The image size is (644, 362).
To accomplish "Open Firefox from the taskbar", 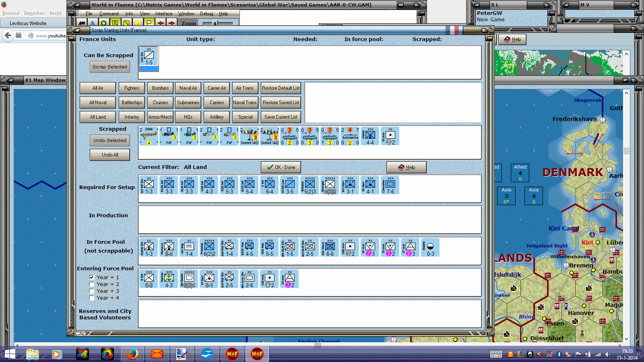I will (132, 354).
